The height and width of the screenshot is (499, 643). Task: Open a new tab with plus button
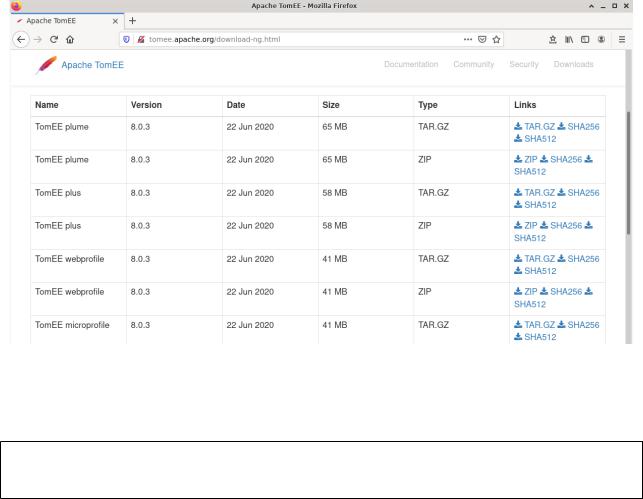[x=132, y=21]
